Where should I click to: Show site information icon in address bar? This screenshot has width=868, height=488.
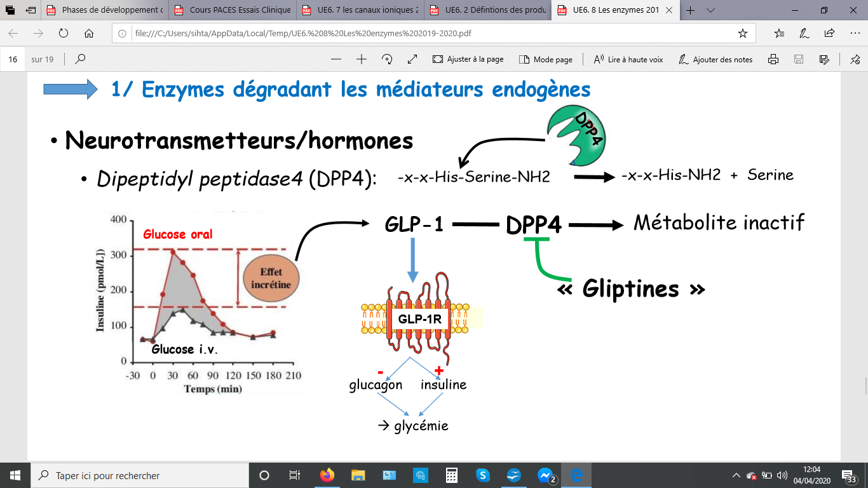coord(123,34)
